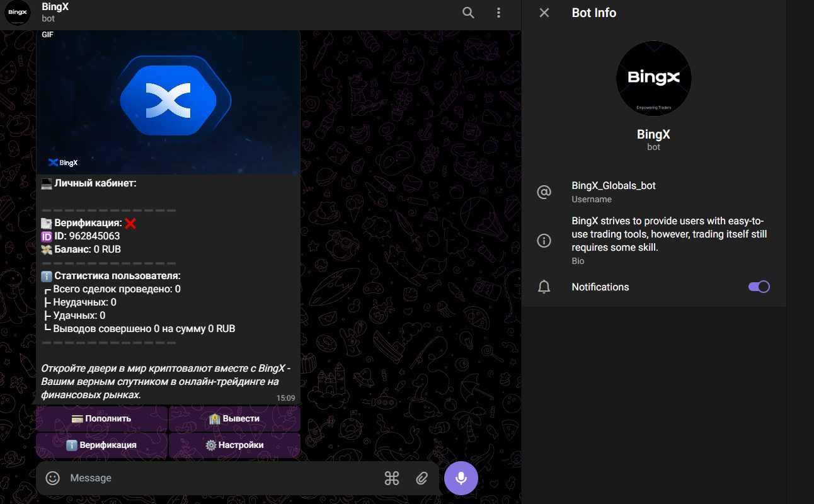The width and height of the screenshot is (814, 504).
Task: Attach a file with paperclip icon
Action: pyautogui.click(x=422, y=478)
